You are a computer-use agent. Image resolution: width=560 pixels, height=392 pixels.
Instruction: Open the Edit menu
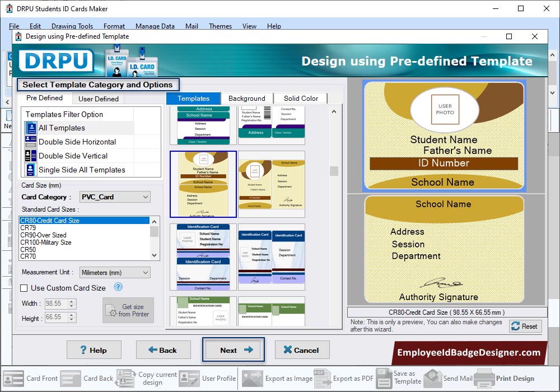click(35, 26)
